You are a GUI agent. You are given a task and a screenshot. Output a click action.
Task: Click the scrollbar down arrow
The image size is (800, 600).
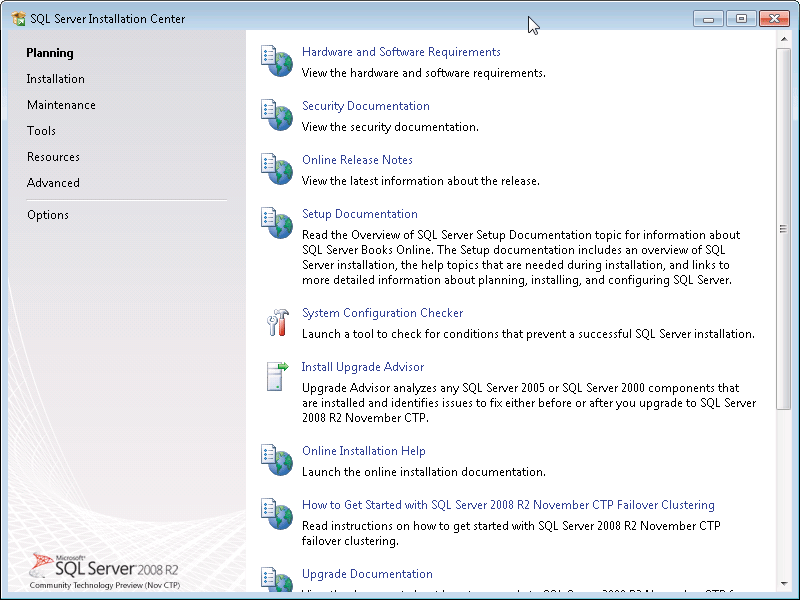click(784, 583)
